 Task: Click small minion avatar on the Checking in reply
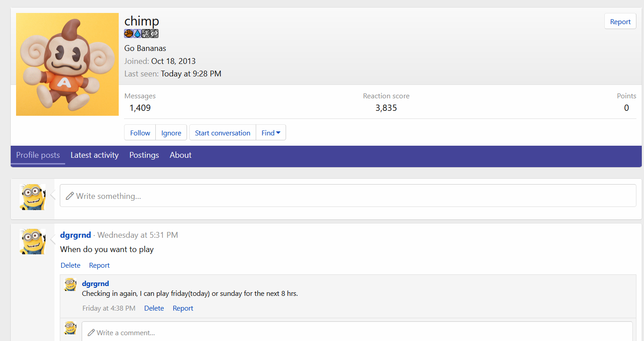pos(71,285)
